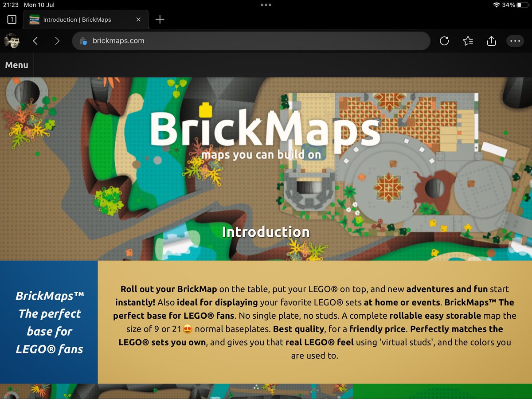
Task: Navigate forward using the forward arrow
Action: [57, 41]
